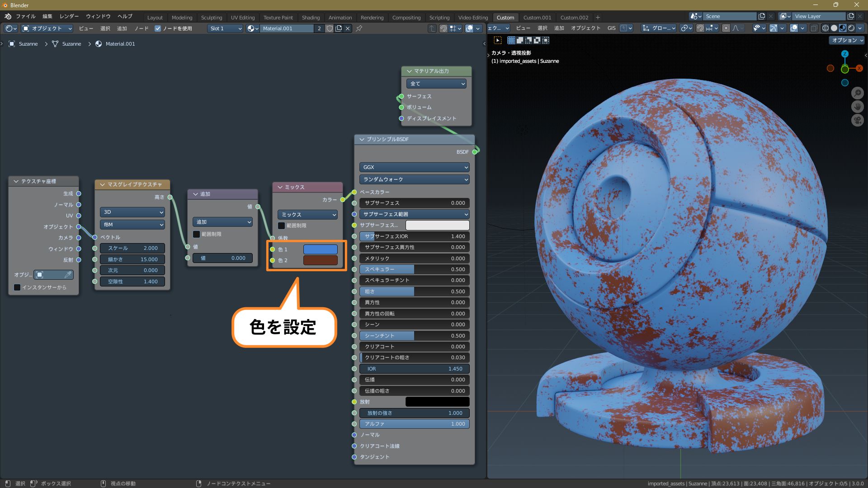Click the Blender logo menu icon
868x488 pixels.
tap(8, 17)
